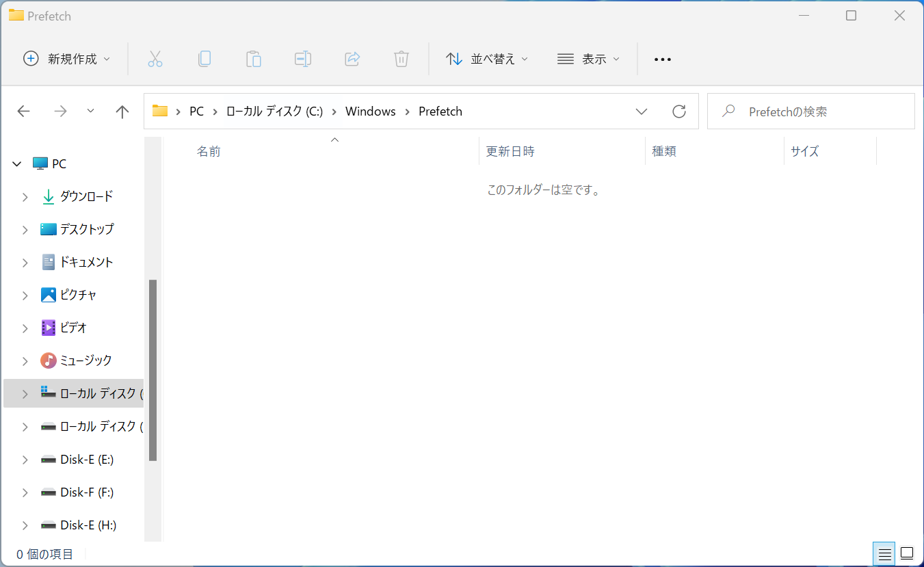Close the Prefetch window
Screen dimensions: 924x567
tap(900, 15)
